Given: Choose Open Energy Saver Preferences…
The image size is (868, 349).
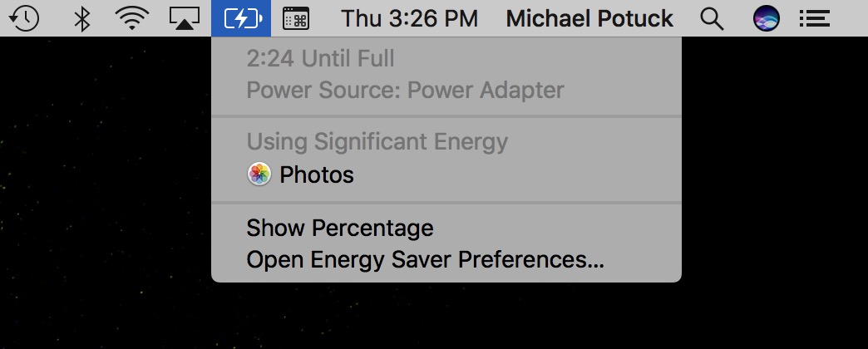Looking at the screenshot, I should (x=425, y=260).
